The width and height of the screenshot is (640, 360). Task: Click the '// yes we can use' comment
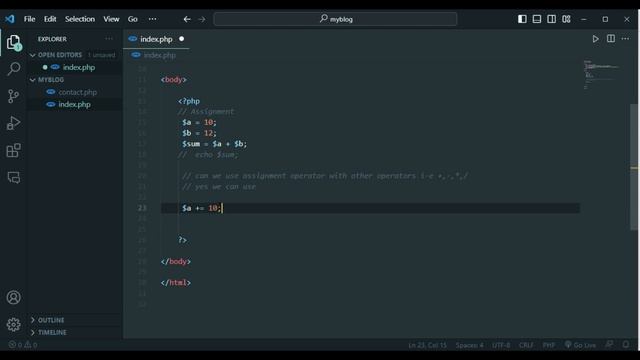[219, 187]
